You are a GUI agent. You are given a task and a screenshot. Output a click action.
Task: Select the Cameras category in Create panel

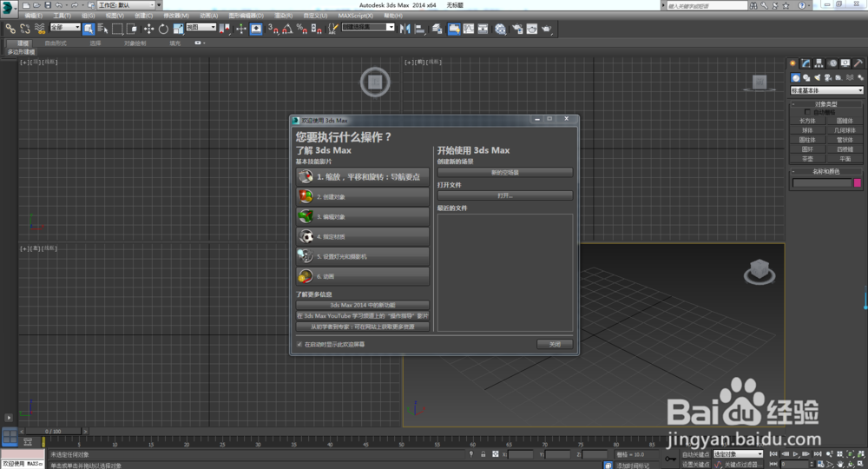tap(827, 78)
